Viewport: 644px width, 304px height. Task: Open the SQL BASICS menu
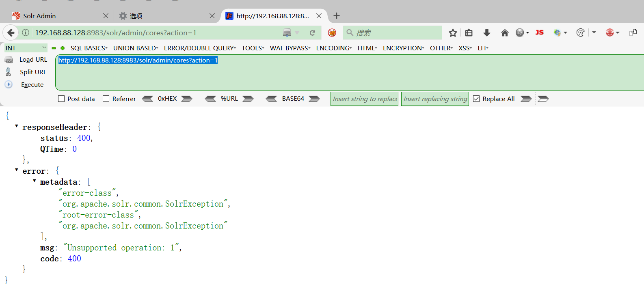pyautogui.click(x=89, y=48)
